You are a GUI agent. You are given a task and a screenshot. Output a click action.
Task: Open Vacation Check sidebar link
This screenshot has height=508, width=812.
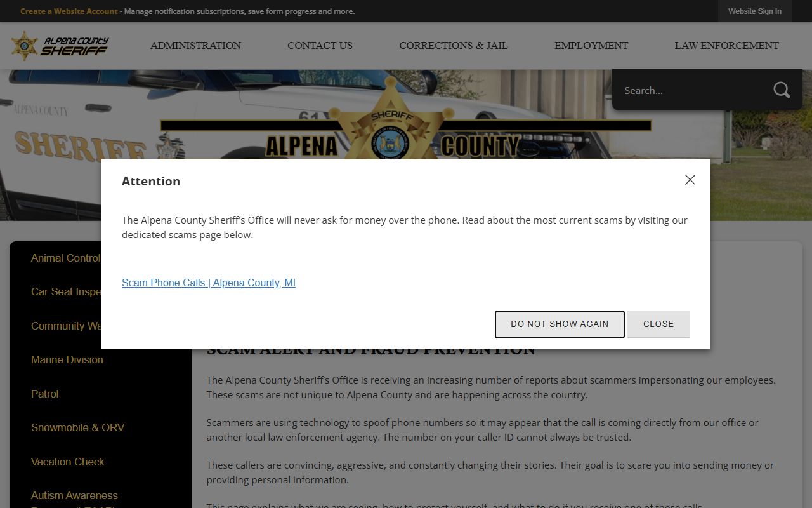68,462
